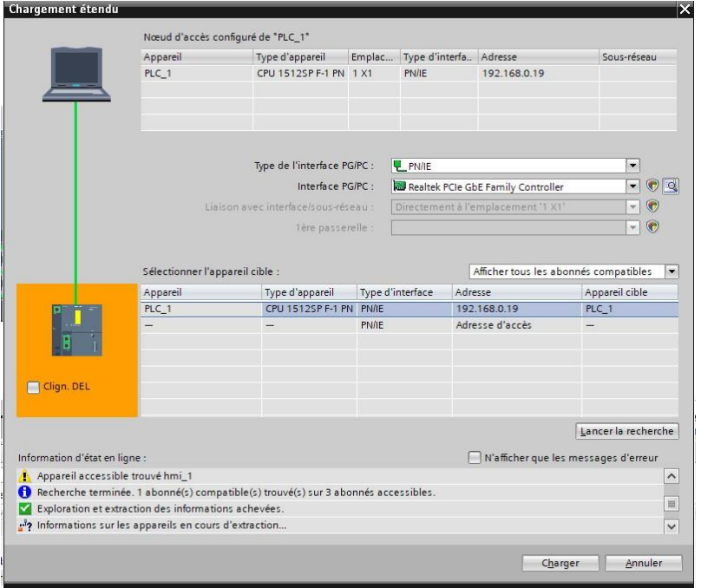Click Exploration et extraction achevées message
701x588 pixels.
tap(161, 508)
